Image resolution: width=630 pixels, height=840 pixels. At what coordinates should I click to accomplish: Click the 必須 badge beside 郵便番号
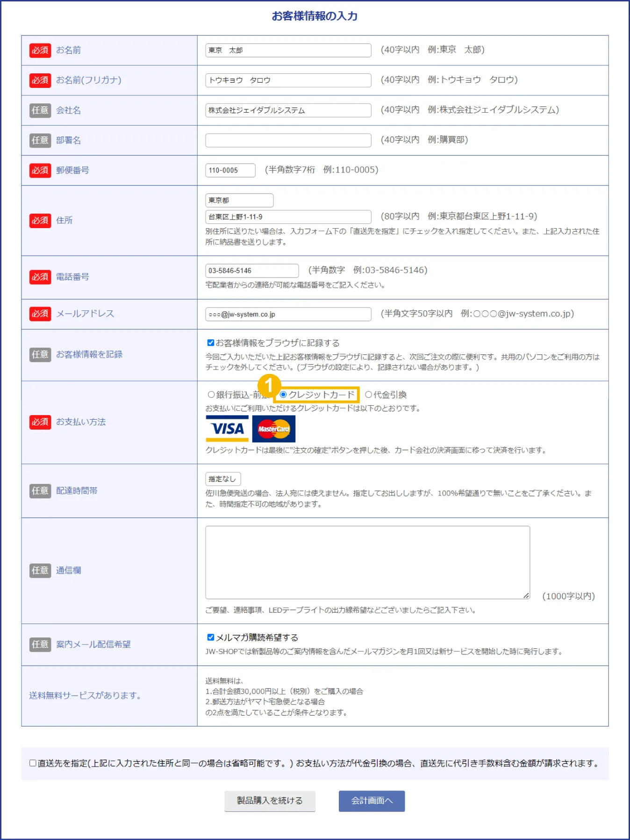(x=40, y=170)
